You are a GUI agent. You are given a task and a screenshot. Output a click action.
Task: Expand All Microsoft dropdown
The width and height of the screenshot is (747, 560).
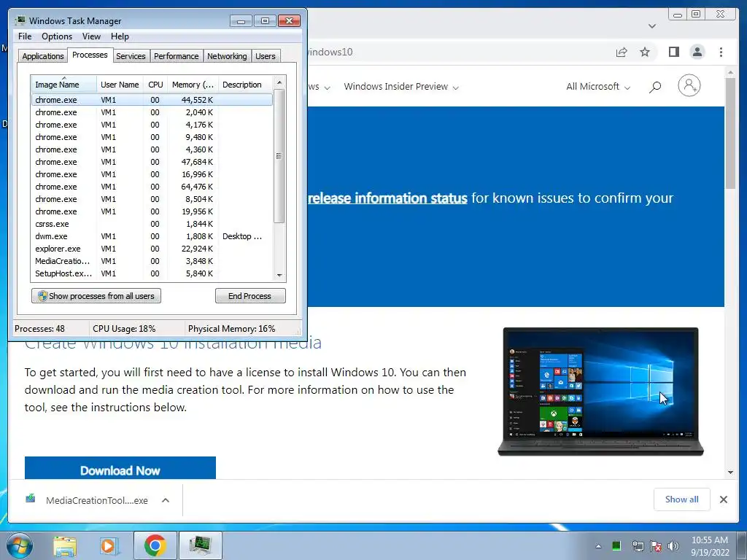[x=598, y=87]
